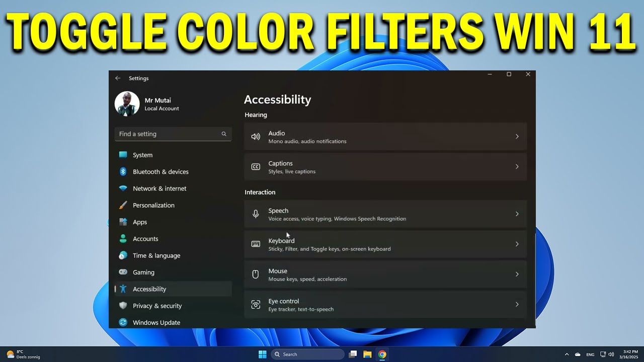Open Mouse keys settings row
The height and width of the screenshot is (362, 644).
[385, 274]
